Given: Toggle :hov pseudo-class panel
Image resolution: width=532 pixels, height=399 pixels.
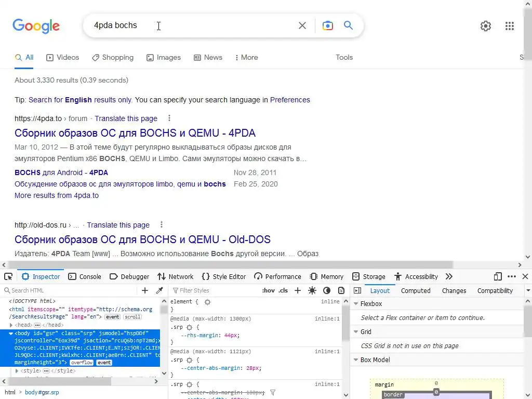Looking at the screenshot, I should (268, 290).
